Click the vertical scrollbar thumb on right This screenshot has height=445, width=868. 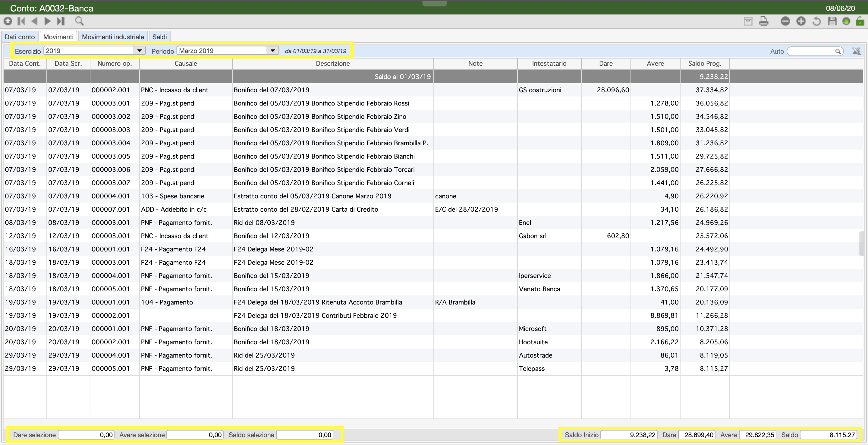click(x=862, y=243)
